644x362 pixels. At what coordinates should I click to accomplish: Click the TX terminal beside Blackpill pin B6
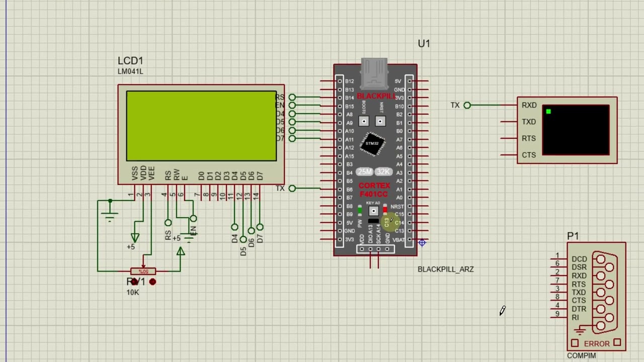pos(292,189)
